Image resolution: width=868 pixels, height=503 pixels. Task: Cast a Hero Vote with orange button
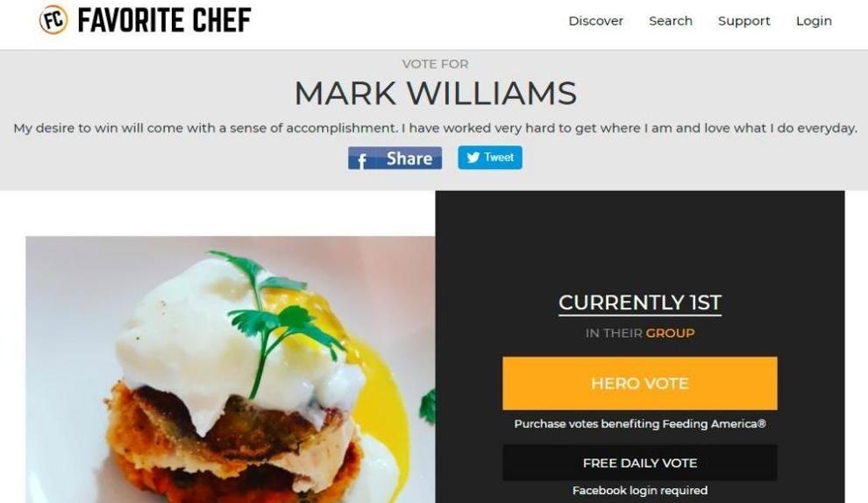coord(639,384)
